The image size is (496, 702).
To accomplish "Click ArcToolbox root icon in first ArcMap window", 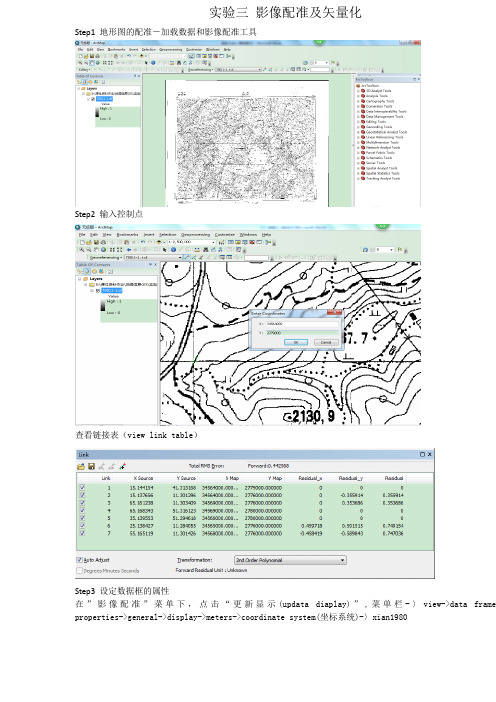I will [358, 86].
